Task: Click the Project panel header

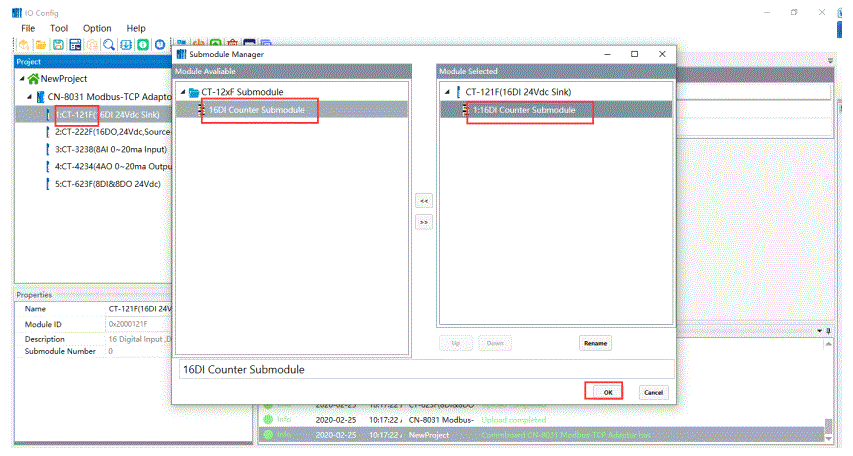Action: (x=94, y=61)
